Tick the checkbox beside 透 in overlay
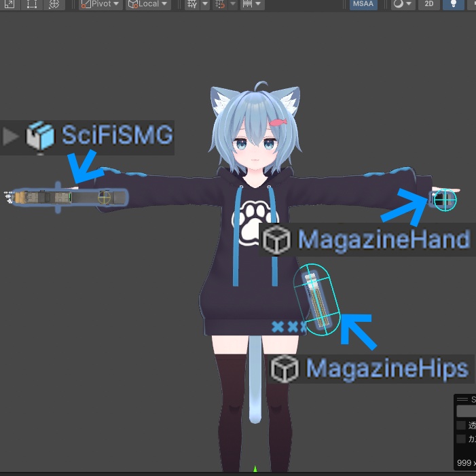476x476 pixels. [461, 425]
